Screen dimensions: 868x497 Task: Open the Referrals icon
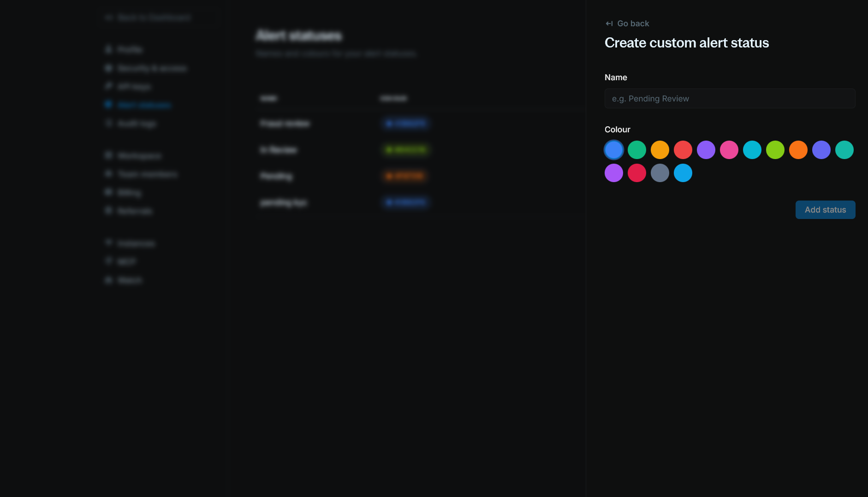pos(108,211)
